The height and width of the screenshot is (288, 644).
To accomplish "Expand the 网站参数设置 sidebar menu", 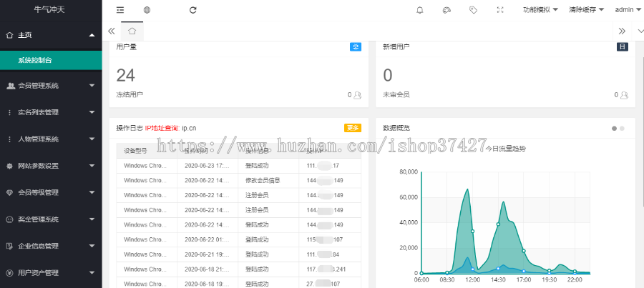I will (x=50, y=166).
